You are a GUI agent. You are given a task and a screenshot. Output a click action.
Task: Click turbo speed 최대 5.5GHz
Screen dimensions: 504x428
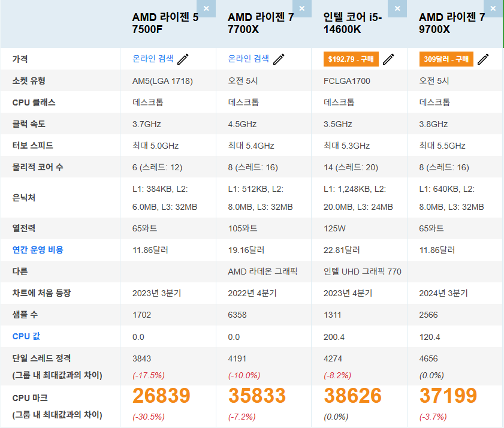pos(442,146)
